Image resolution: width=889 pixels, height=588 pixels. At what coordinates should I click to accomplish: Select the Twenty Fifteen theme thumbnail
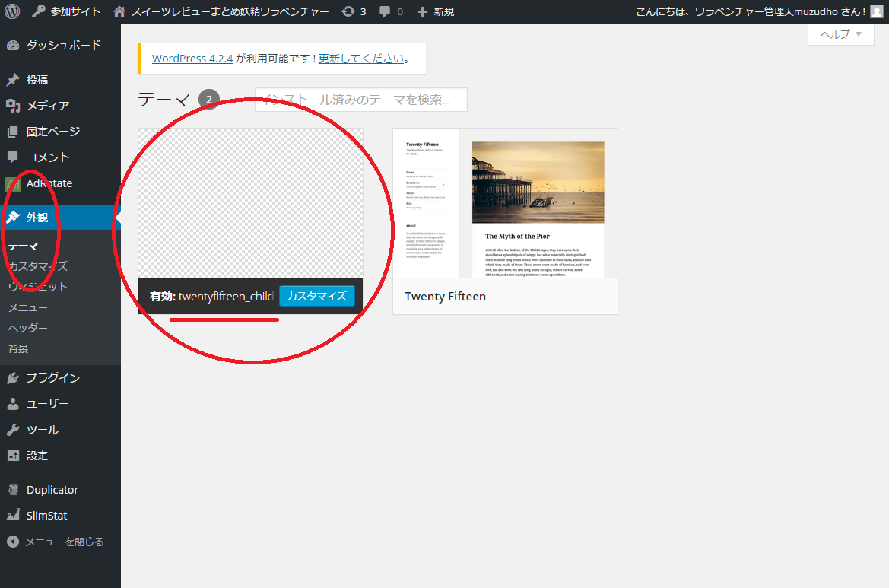click(x=505, y=203)
